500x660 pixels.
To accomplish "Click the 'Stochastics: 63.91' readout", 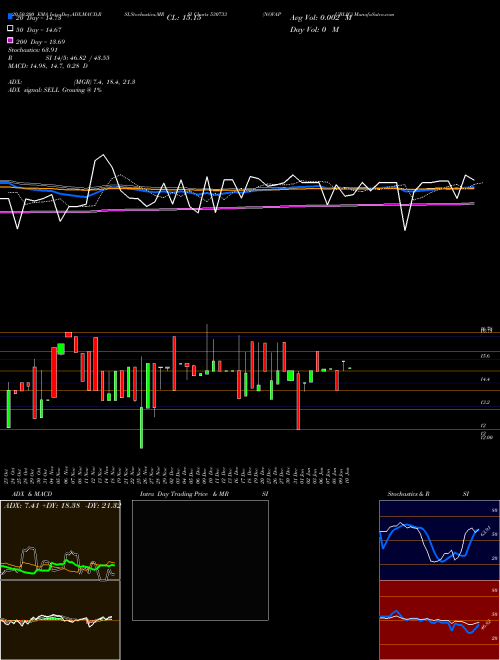I will click(x=33, y=50).
